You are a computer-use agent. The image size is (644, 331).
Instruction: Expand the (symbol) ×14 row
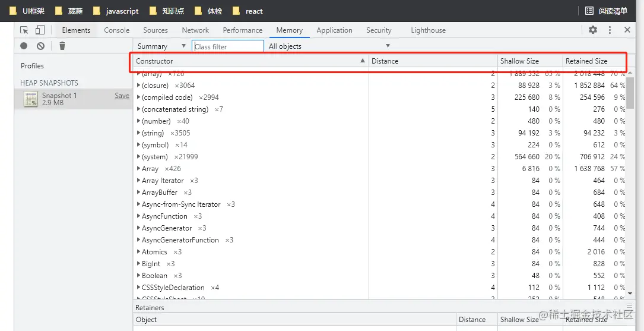138,145
